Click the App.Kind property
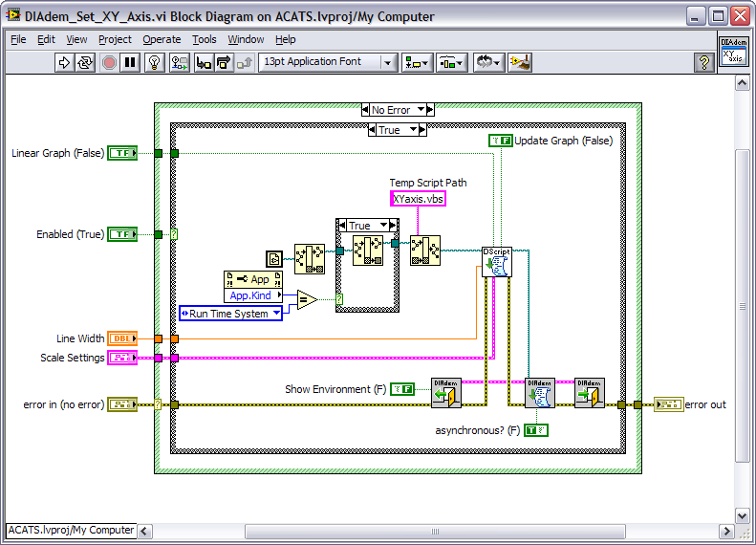This screenshot has height=545, width=756. click(253, 295)
